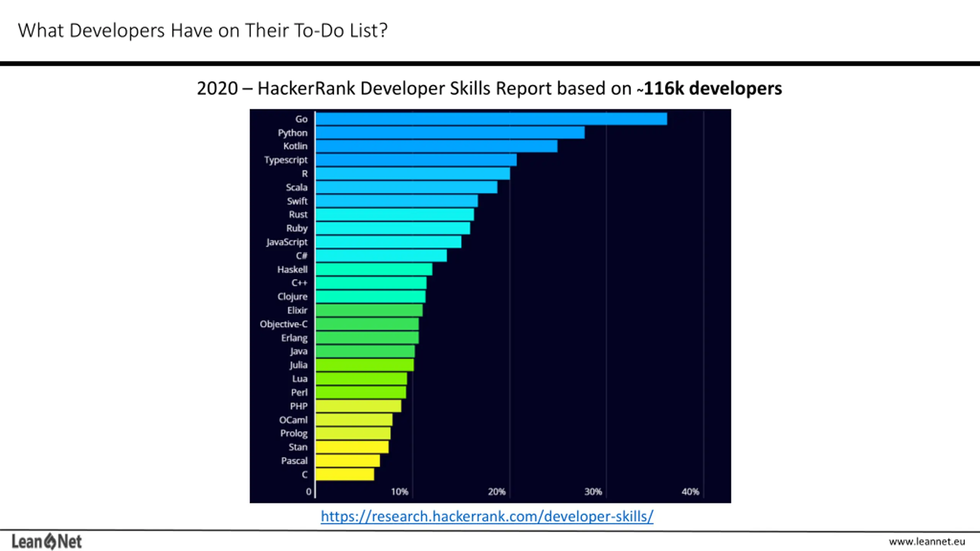Click the 'C#' label in the chart
The image size is (980, 551).
[x=302, y=256]
